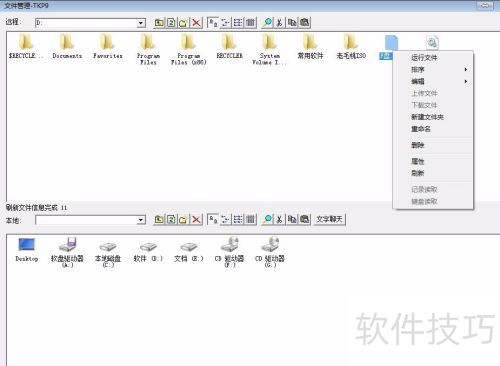Choose 刷新 from context menu

[433, 173]
